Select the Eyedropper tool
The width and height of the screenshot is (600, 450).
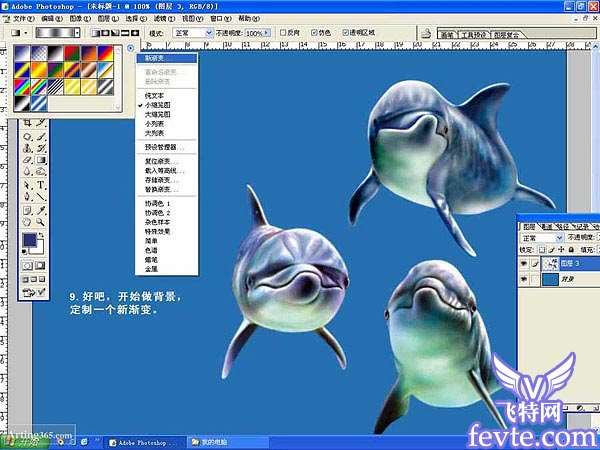point(41,210)
